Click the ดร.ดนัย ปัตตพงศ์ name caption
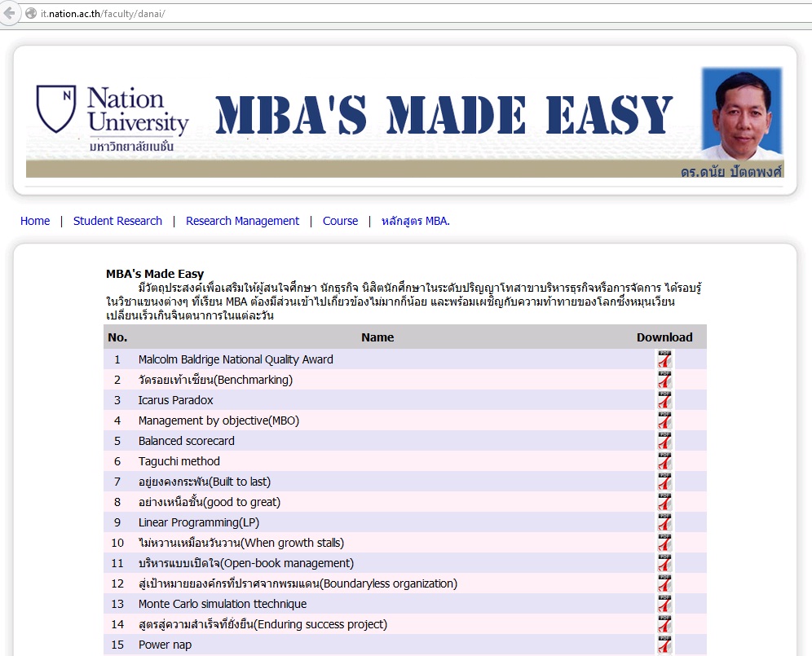 tap(730, 171)
